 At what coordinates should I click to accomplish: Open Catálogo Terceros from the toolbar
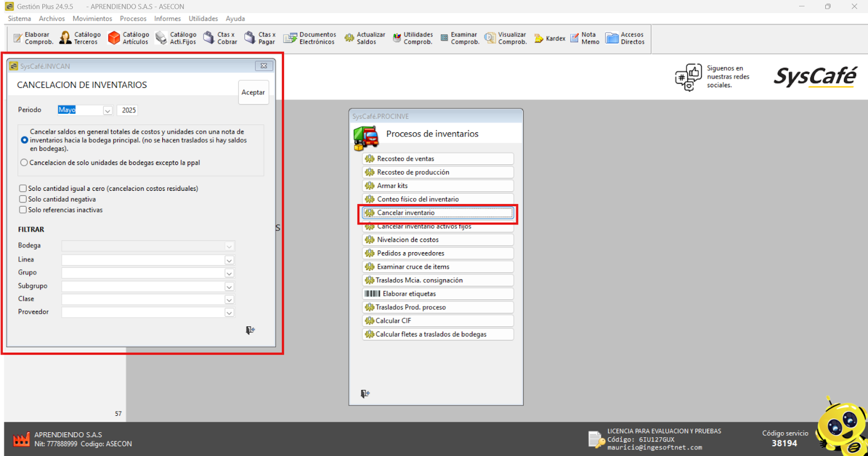(x=80, y=38)
